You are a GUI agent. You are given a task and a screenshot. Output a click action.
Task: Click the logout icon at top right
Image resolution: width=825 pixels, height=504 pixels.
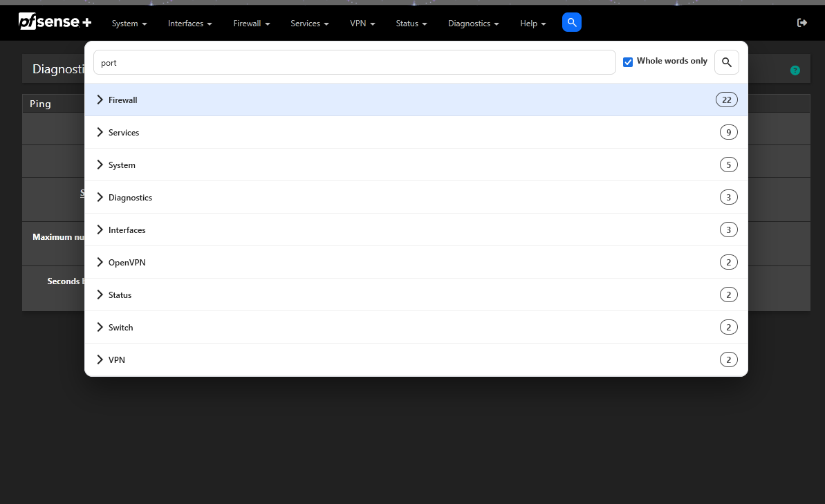click(802, 23)
